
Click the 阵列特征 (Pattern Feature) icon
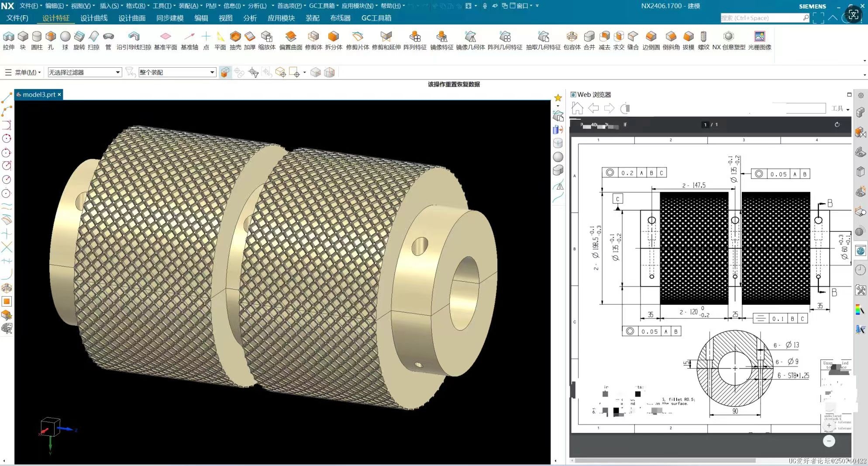(x=415, y=40)
